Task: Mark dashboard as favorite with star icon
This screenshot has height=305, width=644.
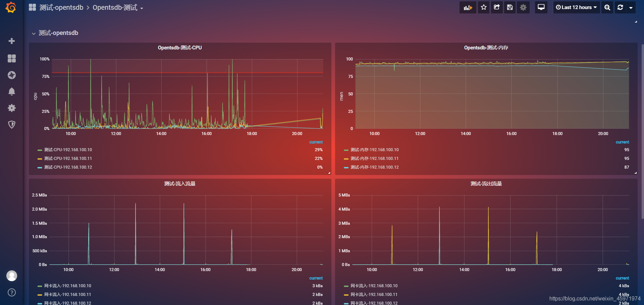Action: (484, 7)
